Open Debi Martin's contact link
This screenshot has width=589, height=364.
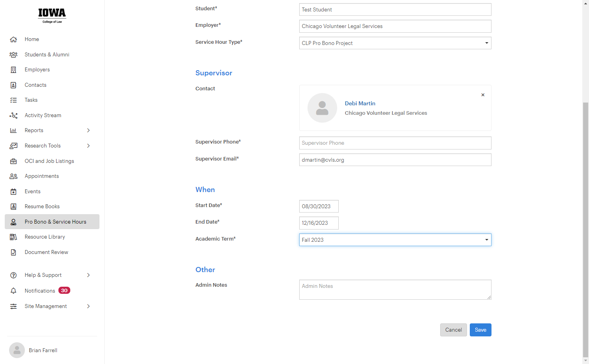pos(360,103)
